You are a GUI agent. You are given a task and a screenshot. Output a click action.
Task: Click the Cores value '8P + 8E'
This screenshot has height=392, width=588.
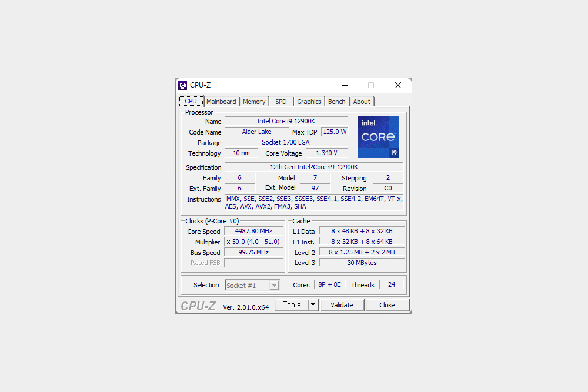click(330, 284)
